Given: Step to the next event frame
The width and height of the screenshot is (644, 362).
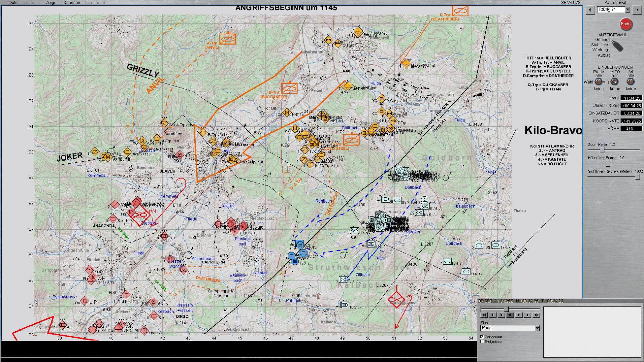Looking at the screenshot, I should tap(519, 315).
